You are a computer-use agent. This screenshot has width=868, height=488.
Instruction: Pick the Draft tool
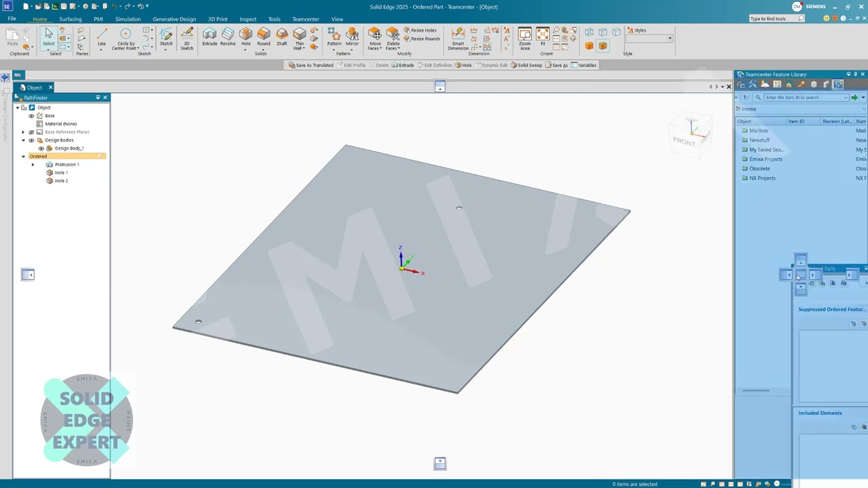coord(281,37)
